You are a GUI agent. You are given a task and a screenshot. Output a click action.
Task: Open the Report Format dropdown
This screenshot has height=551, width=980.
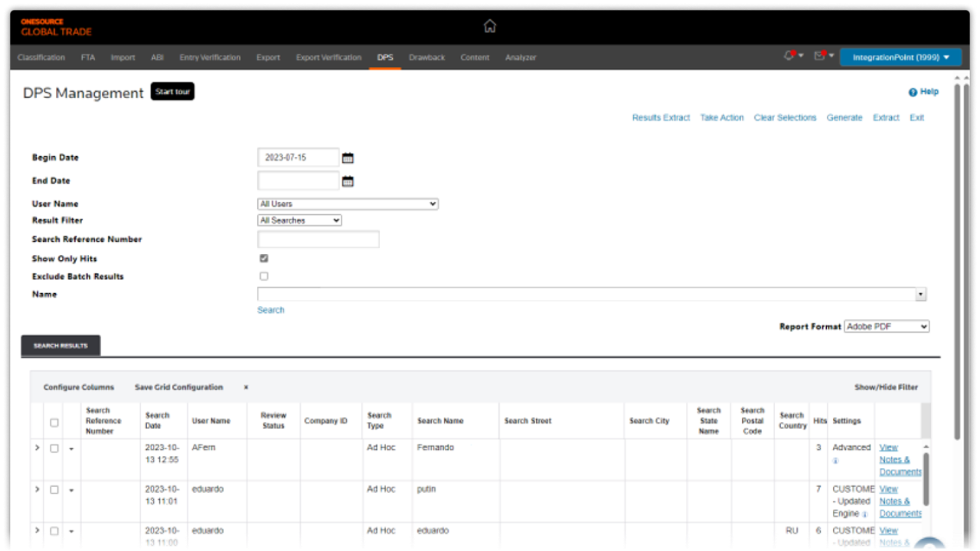[x=887, y=327]
